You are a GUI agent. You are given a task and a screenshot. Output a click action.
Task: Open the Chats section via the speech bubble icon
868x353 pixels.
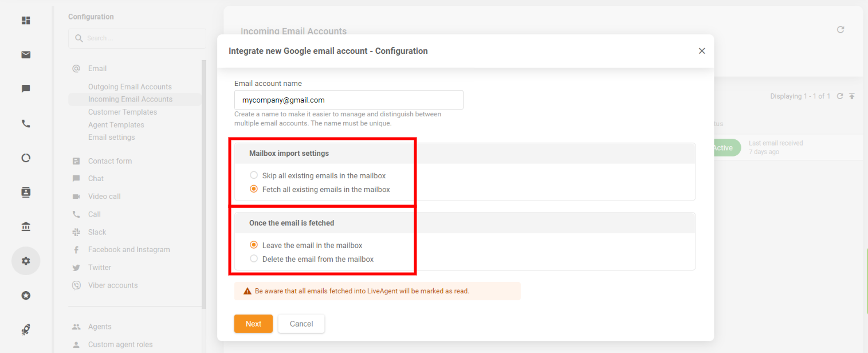point(25,88)
